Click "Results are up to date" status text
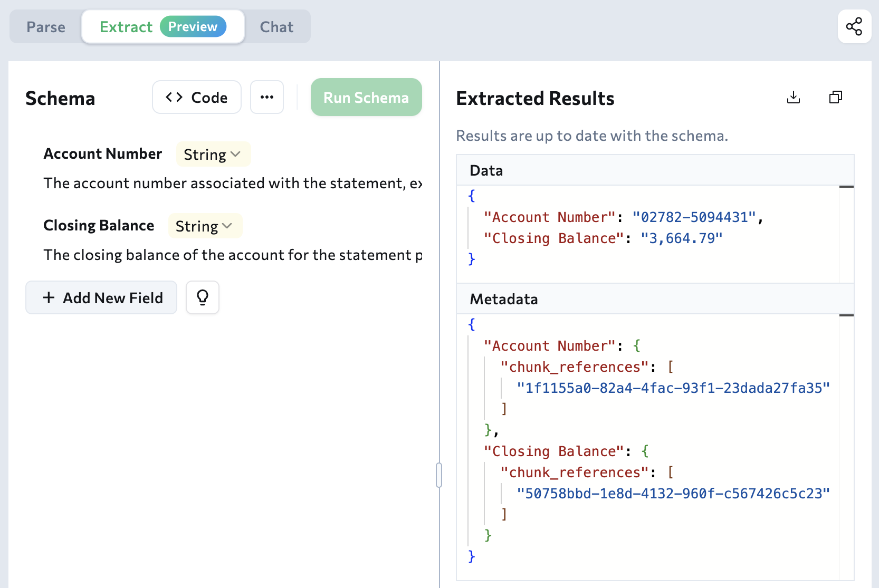The width and height of the screenshot is (879, 588). 592,136
